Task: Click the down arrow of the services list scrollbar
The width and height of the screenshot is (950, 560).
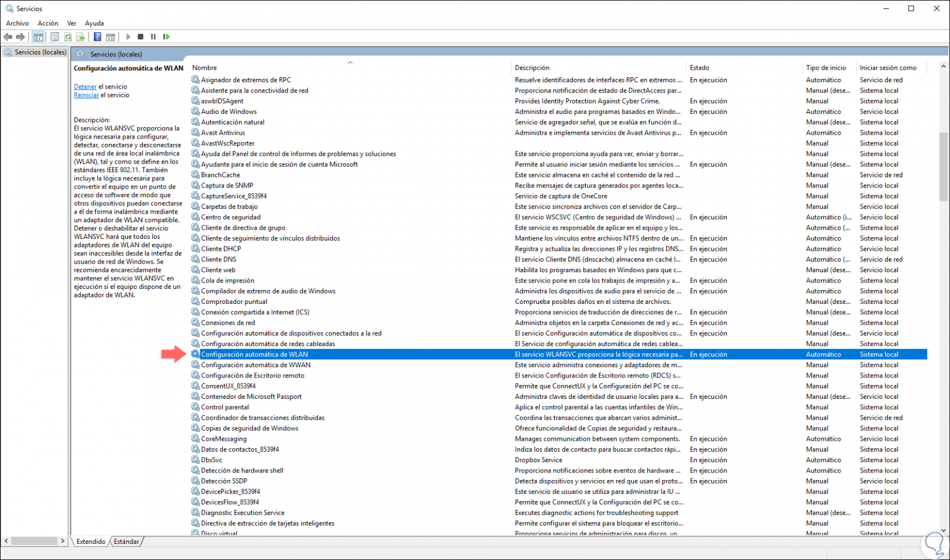Action: point(943,531)
